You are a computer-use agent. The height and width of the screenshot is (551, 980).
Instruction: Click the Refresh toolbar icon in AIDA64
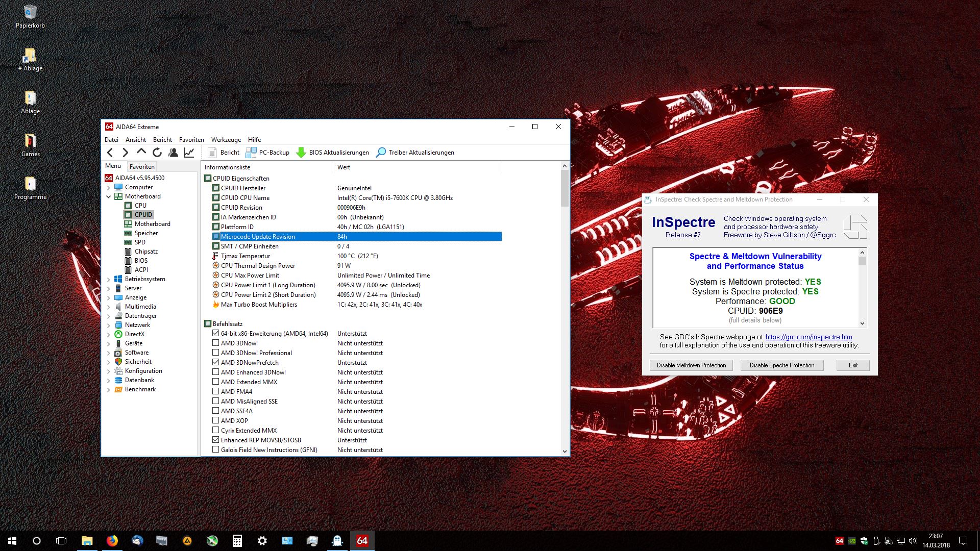157,152
